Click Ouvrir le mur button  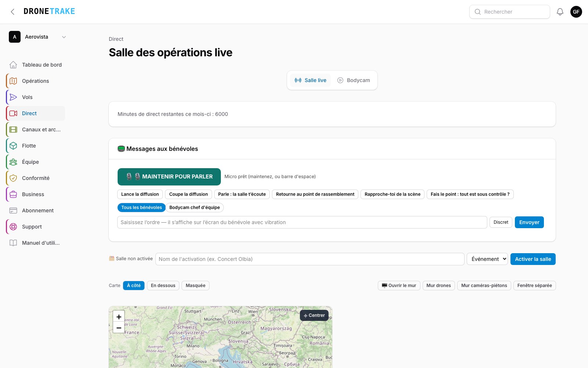[399, 286]
